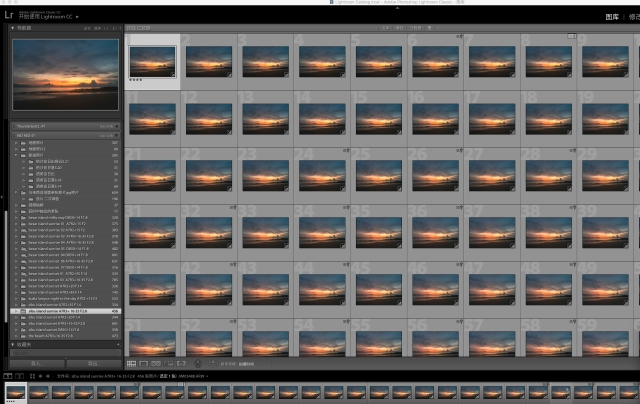Toggle the main window display button
Screen dimensions: 640x404
pos(8,376)
